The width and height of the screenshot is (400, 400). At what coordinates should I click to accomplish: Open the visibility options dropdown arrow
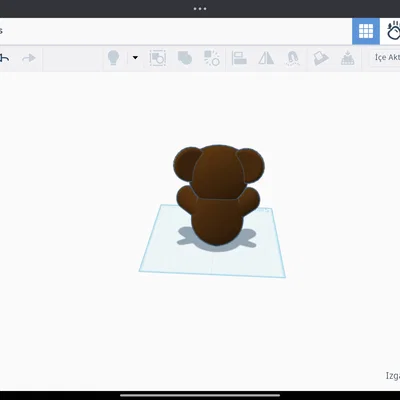135,58
